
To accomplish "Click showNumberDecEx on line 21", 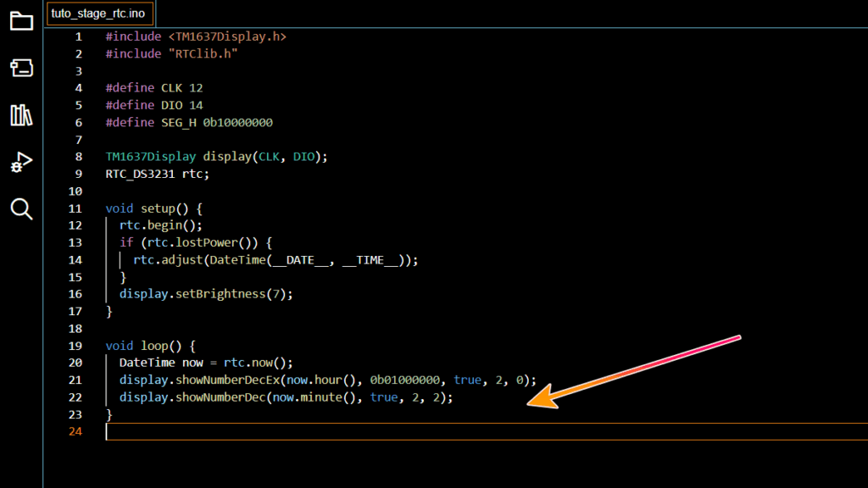I will pyautogui.click(x=227, y=380).
